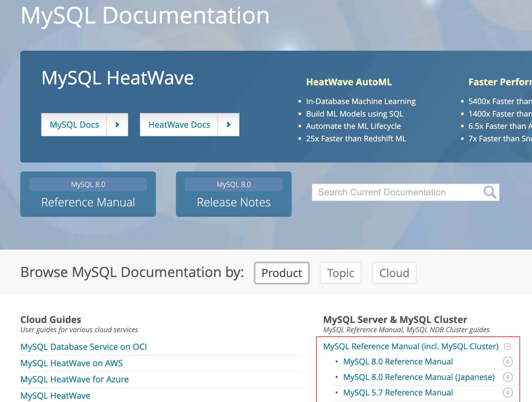This screenshot has width=532, height=402.
Task: Click the HeatWave Docs arrow icon
Action: [x=228, y=125]
